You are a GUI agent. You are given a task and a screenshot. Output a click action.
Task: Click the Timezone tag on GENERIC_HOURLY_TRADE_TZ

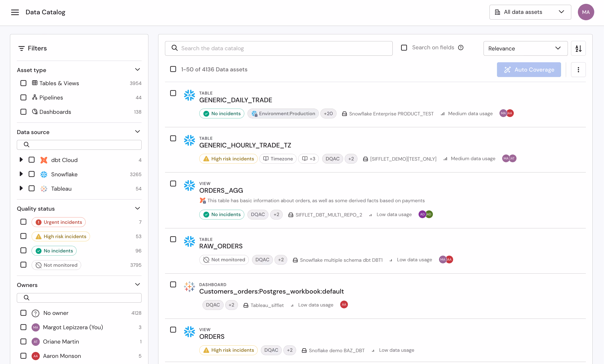pos(278,159)
